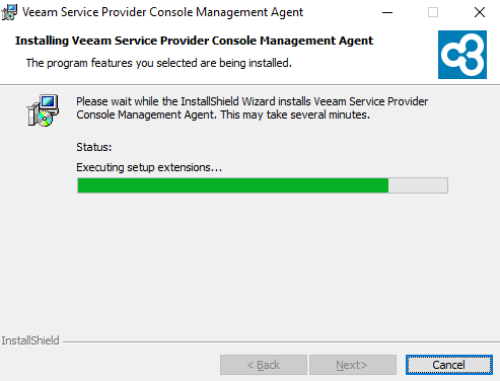Click 'The program features you selected' subtitle
The width and height of the screenshot is (500, 381).
[159, 63]
